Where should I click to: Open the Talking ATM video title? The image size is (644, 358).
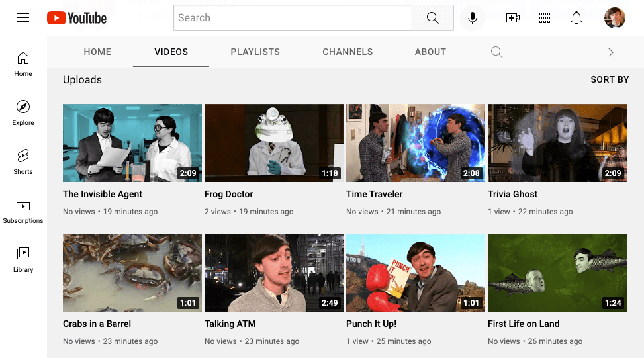(x=230, y=324)
